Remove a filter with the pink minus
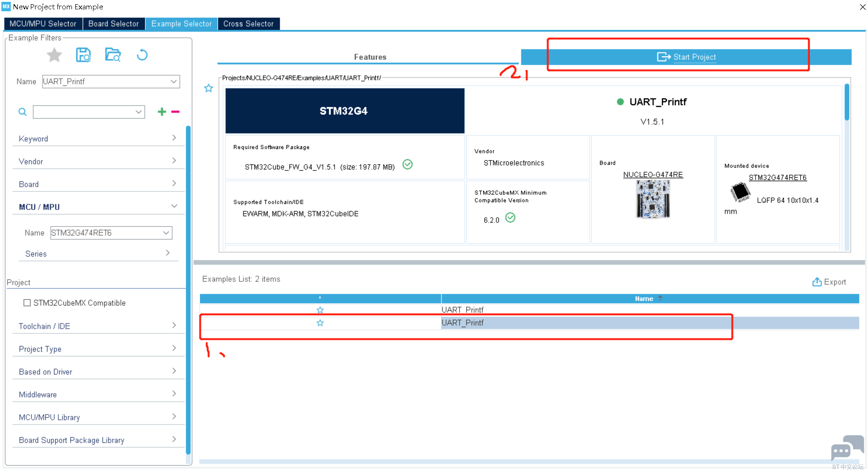868x474 pixels. pos(175,111)
